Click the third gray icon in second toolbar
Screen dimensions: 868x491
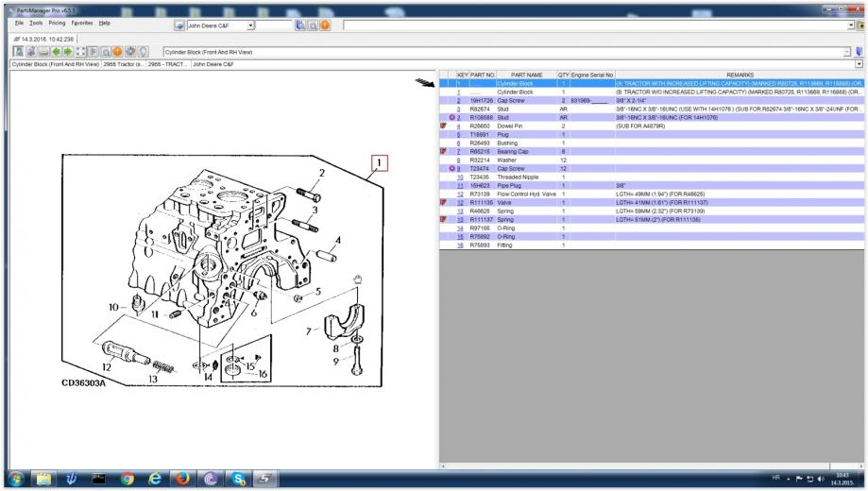click(43, 52)
